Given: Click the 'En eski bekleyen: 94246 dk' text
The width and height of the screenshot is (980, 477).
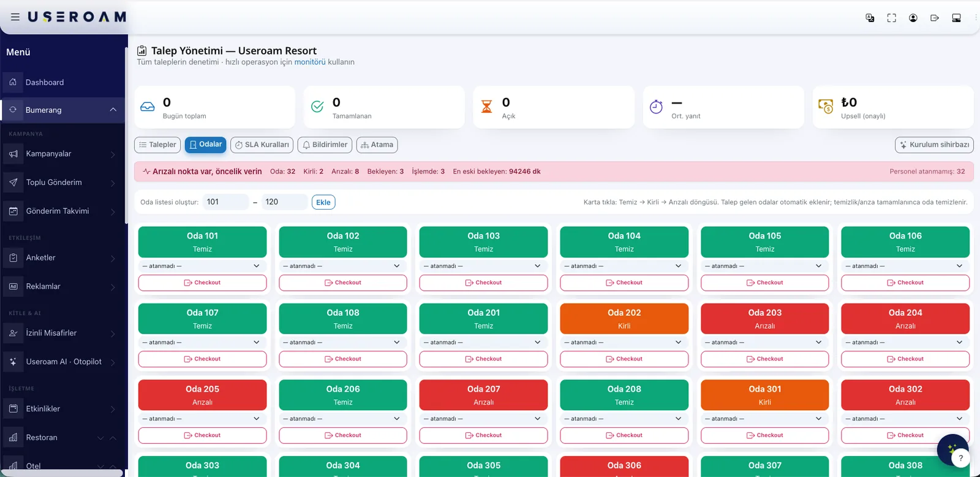Looking at the screenshot, I should (497, 172).
